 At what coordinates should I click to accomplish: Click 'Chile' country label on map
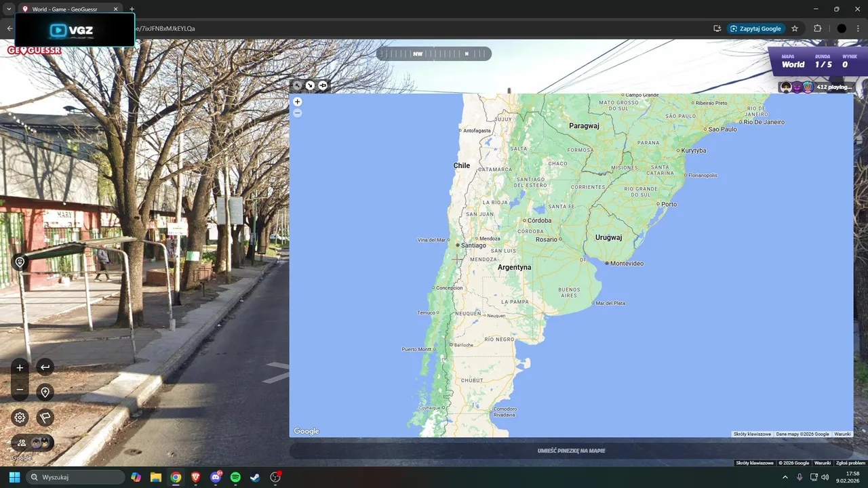pyautogui.click(x=462, y=165)
